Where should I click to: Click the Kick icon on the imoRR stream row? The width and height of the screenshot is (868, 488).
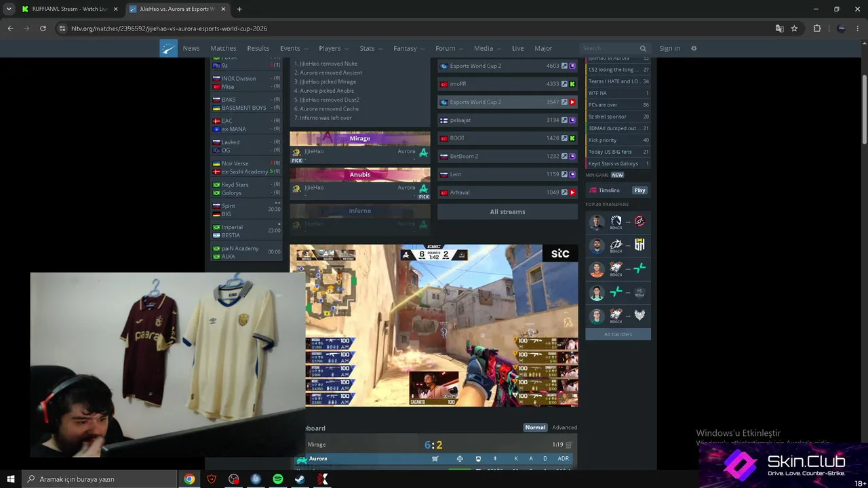click(x=572, y=84)
